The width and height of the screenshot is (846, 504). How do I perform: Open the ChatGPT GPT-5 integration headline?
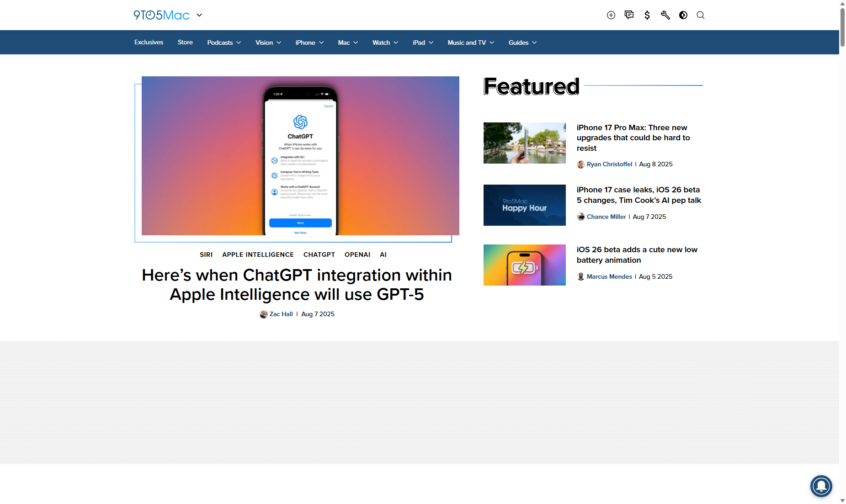(x=297, y=285)
